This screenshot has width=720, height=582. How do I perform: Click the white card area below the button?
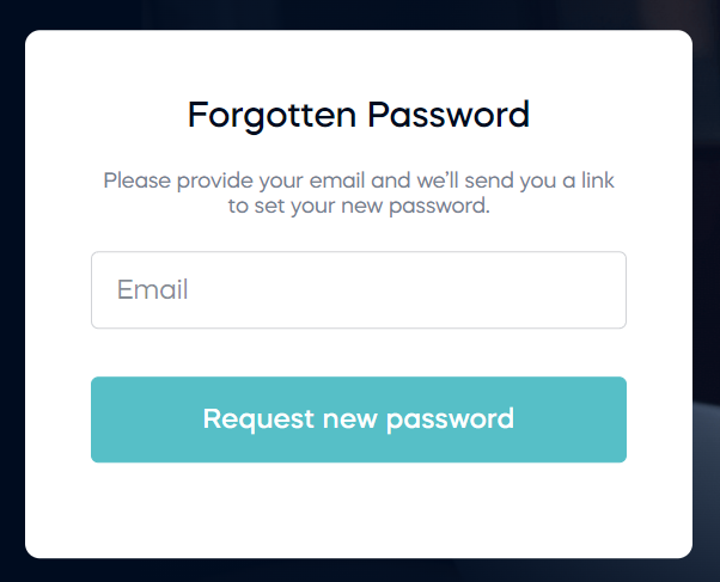click(358, 510)
